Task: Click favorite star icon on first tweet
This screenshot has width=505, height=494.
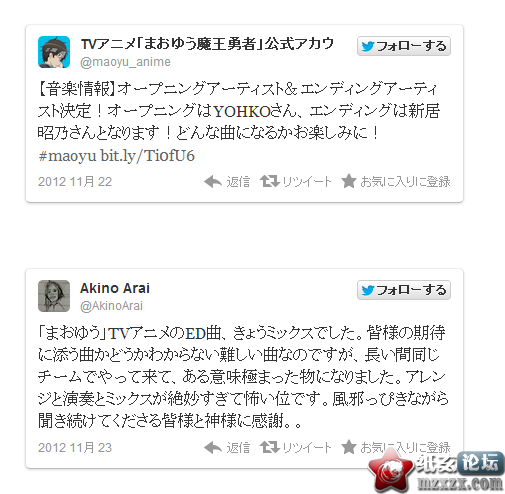Action: click(349, 181)
